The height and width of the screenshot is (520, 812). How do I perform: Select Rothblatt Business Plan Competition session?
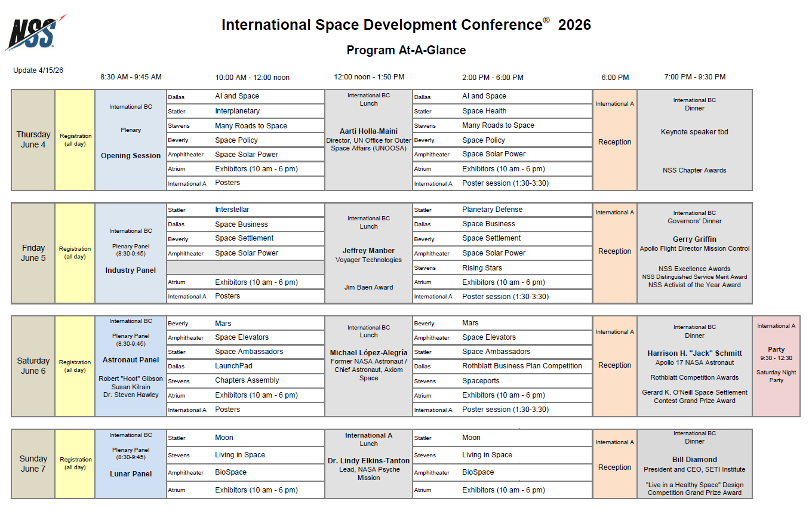522,366
